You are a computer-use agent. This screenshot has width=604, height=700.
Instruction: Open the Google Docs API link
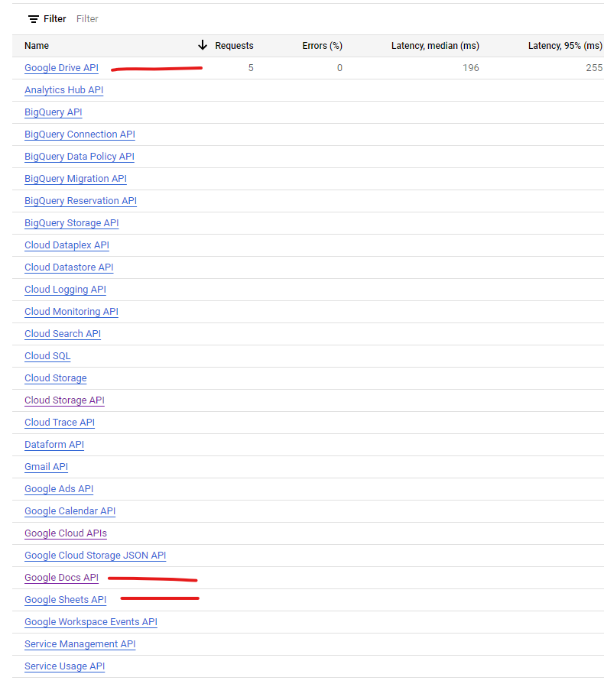(62, 578)
